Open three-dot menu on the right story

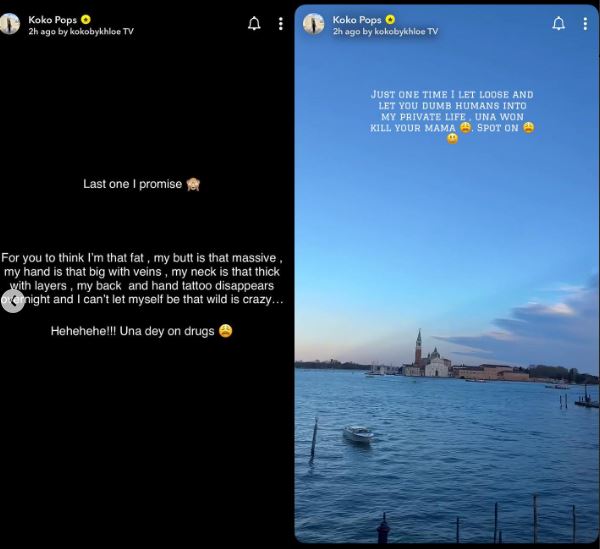coord(585,24)
